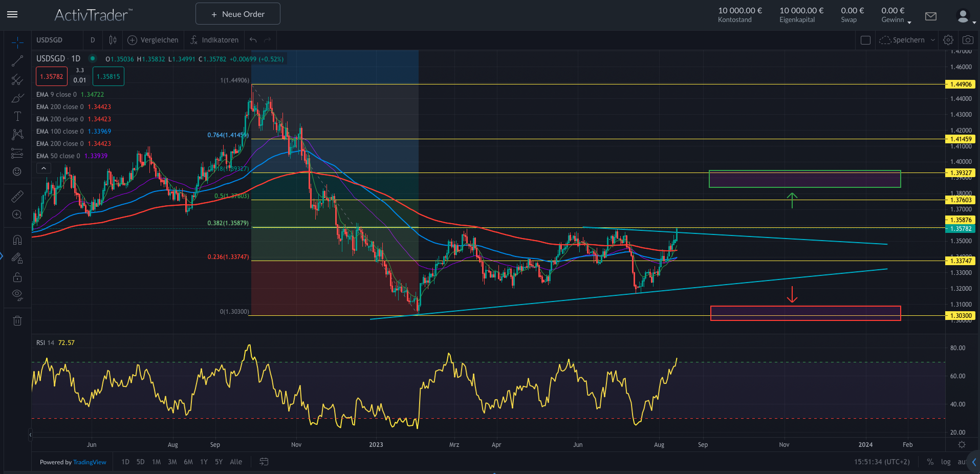Image resolution: width=980 pixels, height=474 pixels.
Task: Hide all drawings with eye icon
Action: pos(17,295)
